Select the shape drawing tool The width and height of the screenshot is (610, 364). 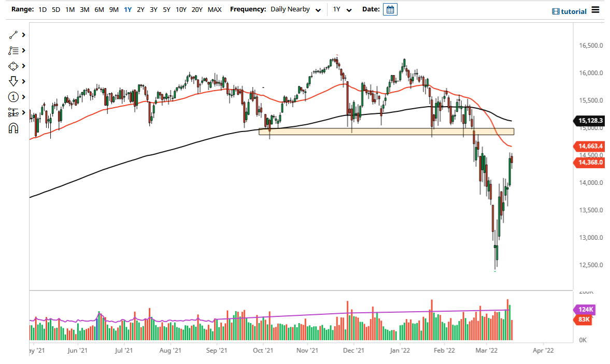click(14, 66)
